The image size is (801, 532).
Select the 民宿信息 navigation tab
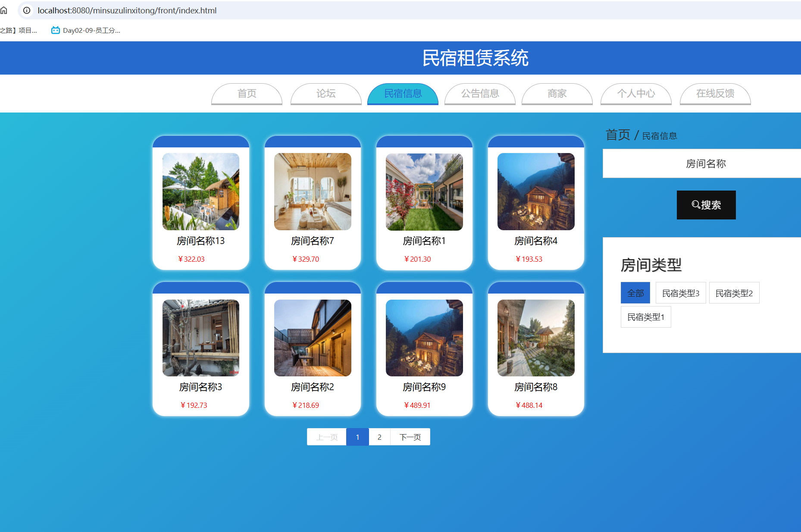403,94
